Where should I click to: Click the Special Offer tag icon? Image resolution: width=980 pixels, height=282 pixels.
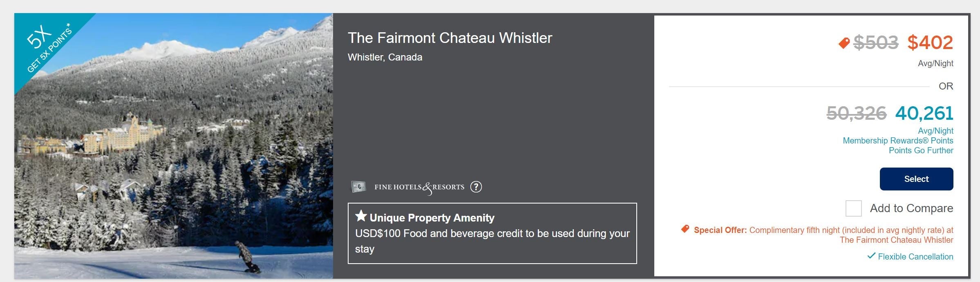tap(685, 229)
